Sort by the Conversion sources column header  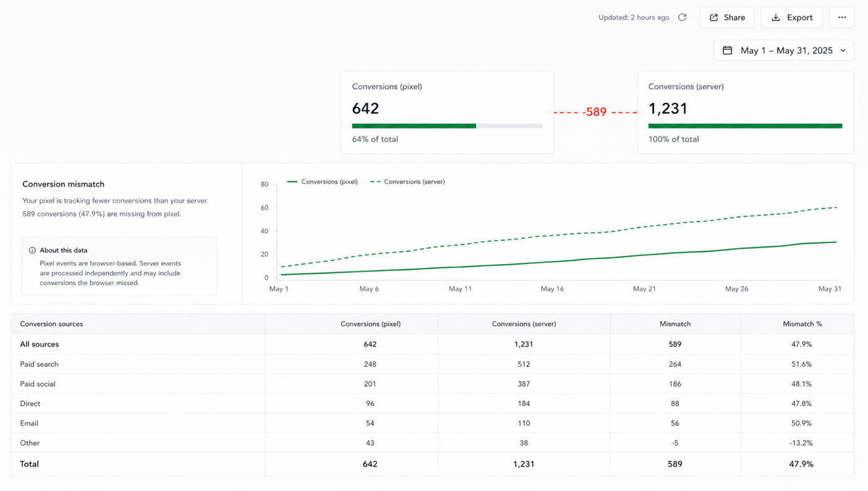[51, 324]
